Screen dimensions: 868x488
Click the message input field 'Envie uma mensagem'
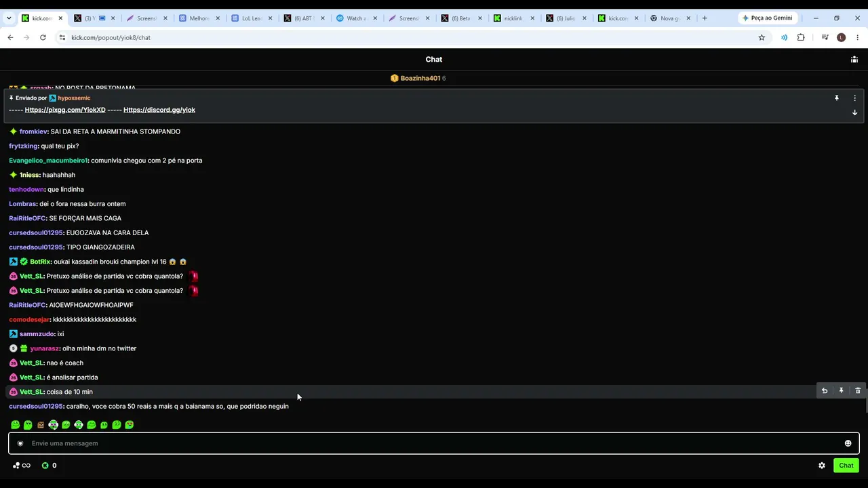[434, 443]
